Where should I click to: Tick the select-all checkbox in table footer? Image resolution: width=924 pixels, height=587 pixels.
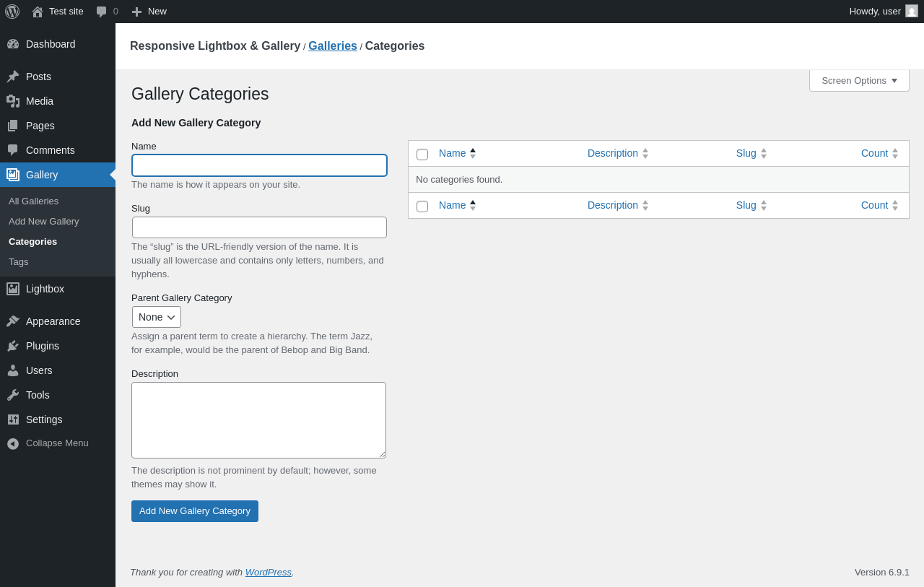(422, 206)
